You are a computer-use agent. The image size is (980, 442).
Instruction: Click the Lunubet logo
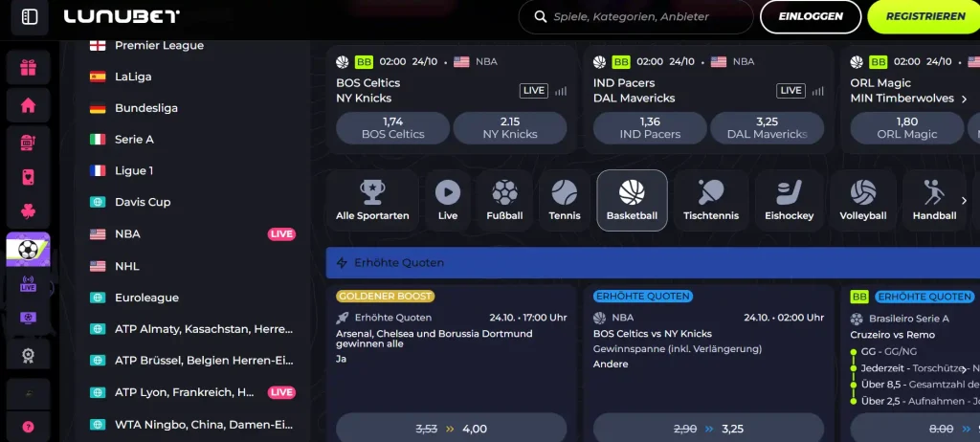(x=122, y=17)
